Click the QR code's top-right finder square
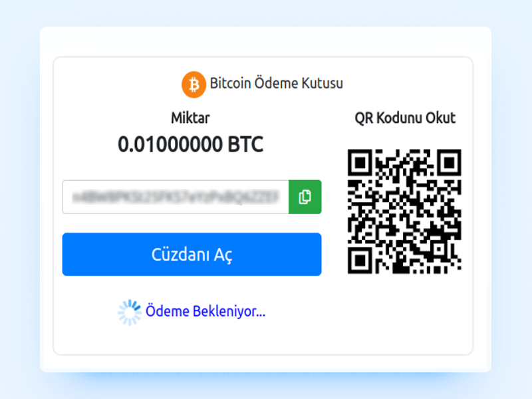This screenshot has width=532, height=399. click(x=449, y=163)
